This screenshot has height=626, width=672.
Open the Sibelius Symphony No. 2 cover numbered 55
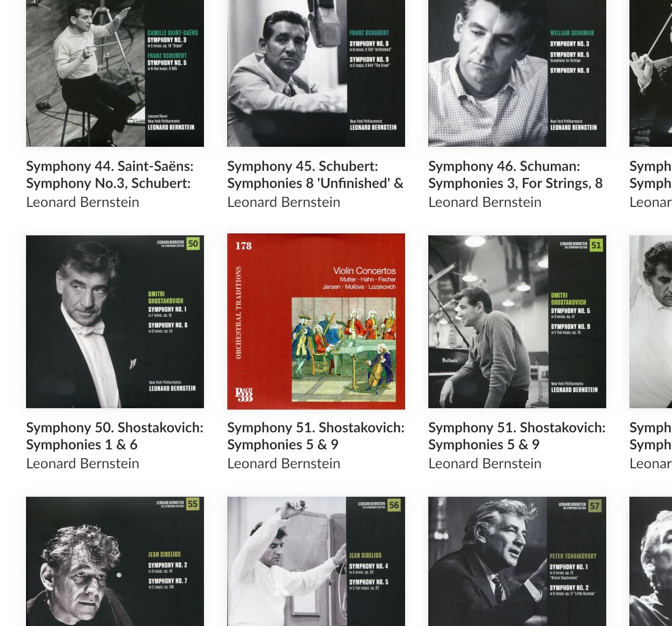tap(115, 561)
